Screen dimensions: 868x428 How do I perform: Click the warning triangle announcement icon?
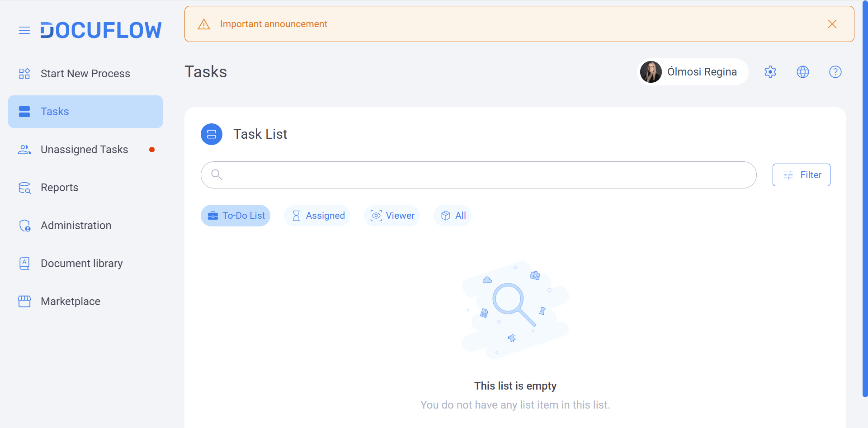point(204,24)
